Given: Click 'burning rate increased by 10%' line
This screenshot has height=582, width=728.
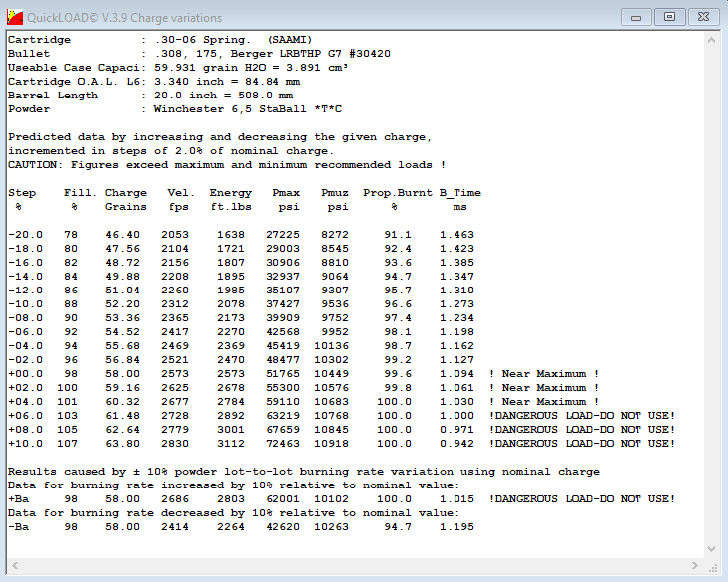Looking at the screenshot, I should (234, 485).
